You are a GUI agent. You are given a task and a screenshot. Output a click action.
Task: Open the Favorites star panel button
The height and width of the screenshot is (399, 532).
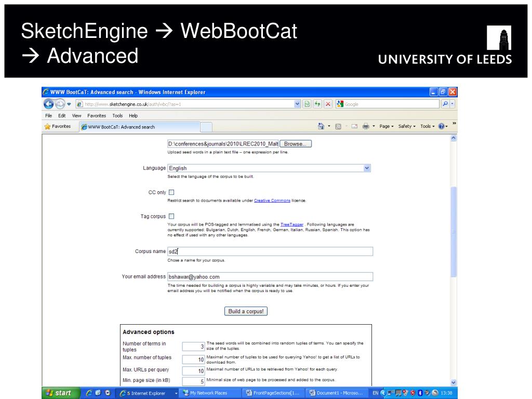point(57,126)
